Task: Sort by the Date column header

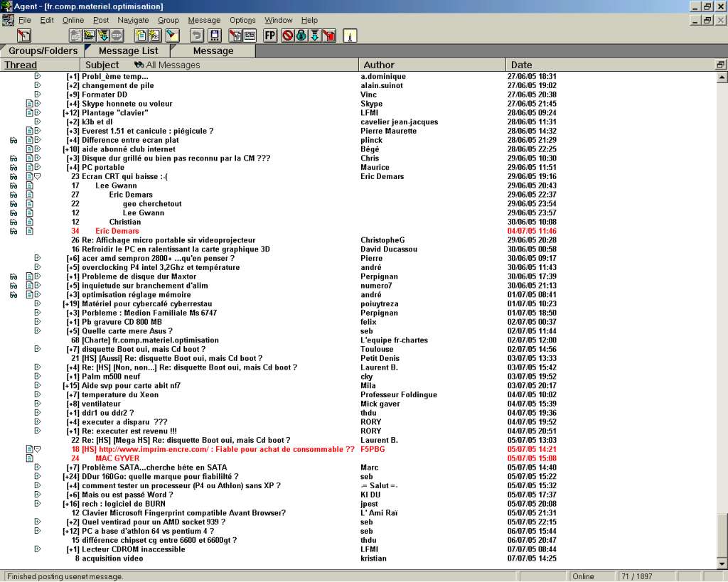Action: coord(609,65)
